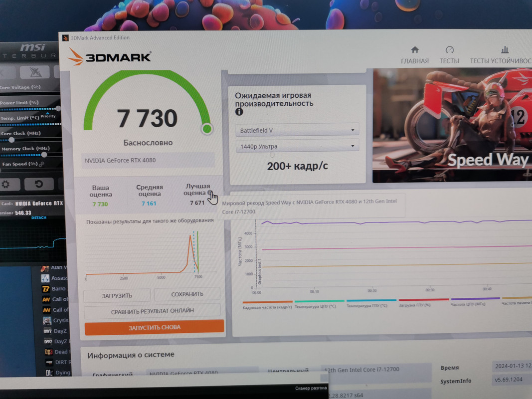532x399 pixels.
Task: Click СРАВНИТЬ РЕЗУЛЬТАТ ОНЛАЙН button
Action: point(153,311)
